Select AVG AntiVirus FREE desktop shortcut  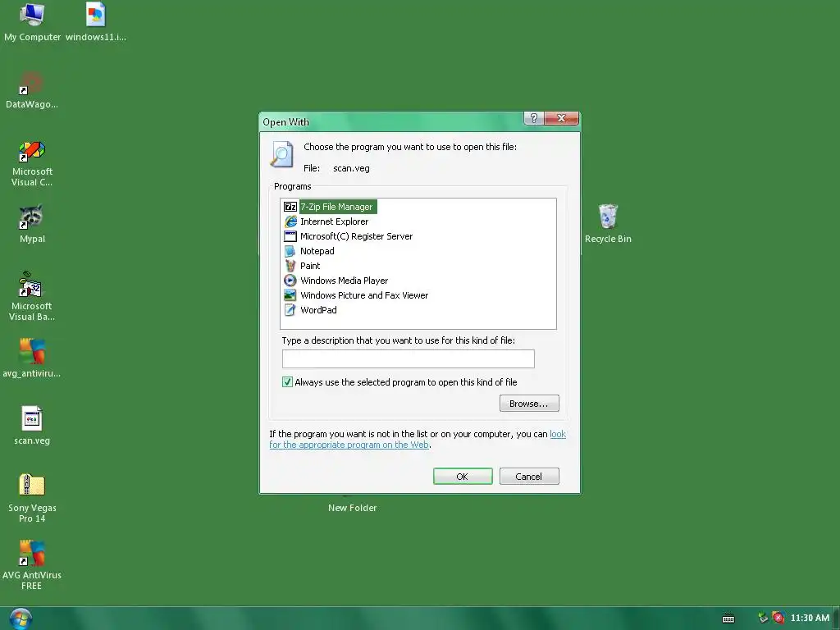tap(32, 553)
